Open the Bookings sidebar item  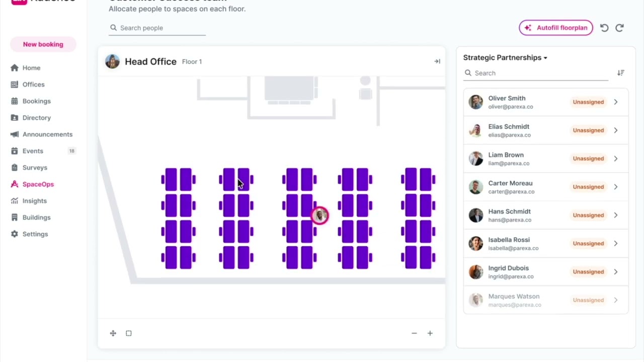36,101
